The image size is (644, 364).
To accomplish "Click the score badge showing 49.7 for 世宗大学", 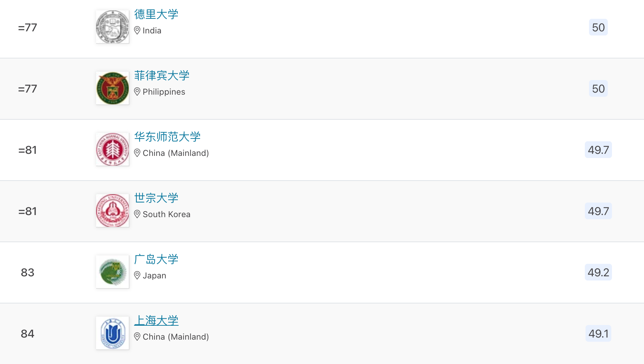I will coord(598,211).
